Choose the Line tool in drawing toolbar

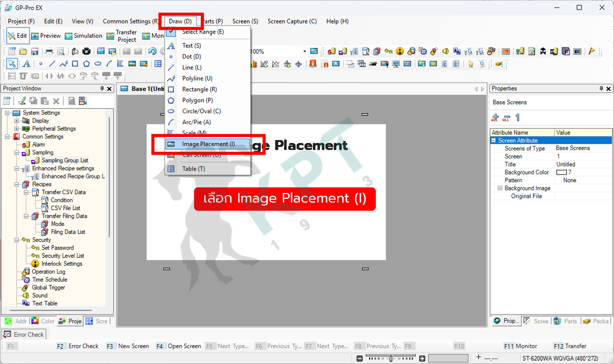pos(52,64)
